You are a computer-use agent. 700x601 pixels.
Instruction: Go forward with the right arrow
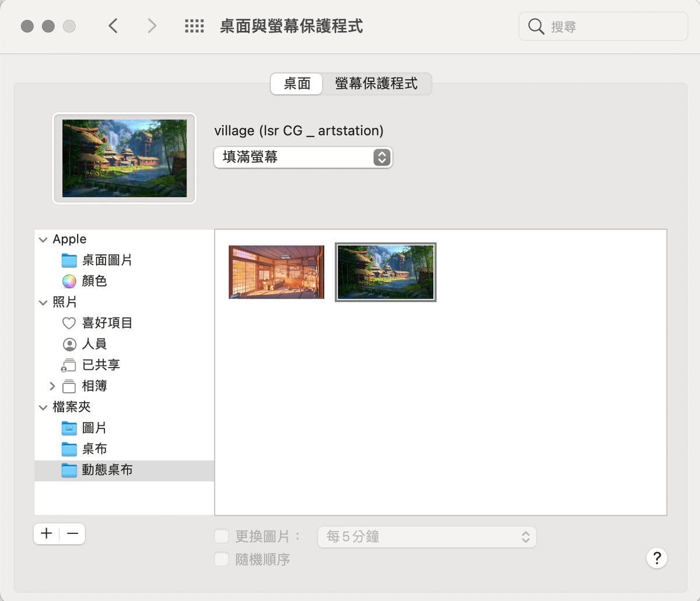(x=152, y=26)
